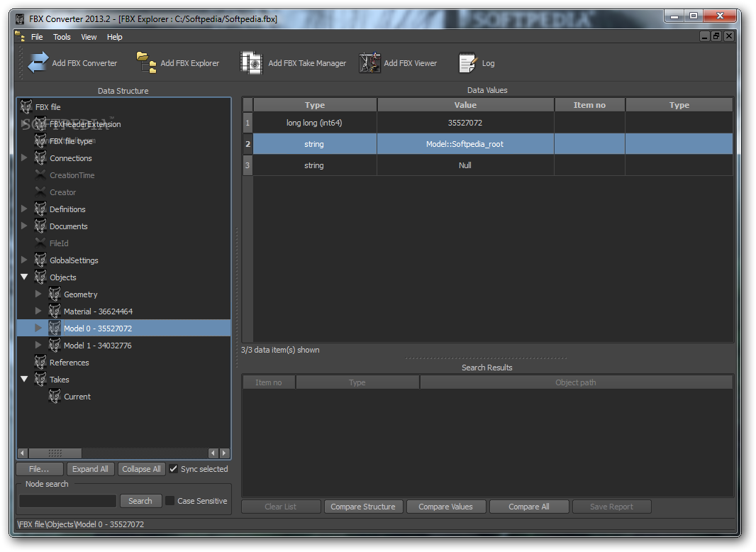Click the FBX Converter title bar icon
This screenshot has height=552, width=756.
(20, 19)
